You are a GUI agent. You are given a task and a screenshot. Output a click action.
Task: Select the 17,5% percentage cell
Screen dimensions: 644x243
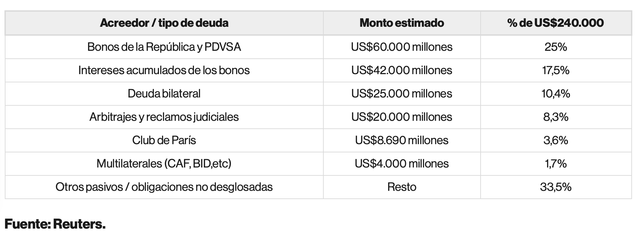pyautogui.click(x=556, y=70)
